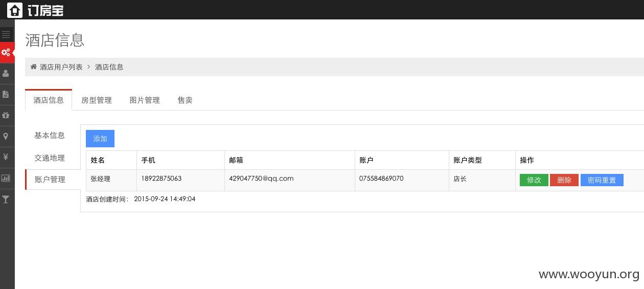Open the bar chart statistics sidebar icon
Screen dimensions: 644x289
pyautogui.click(x=6, y=178)
